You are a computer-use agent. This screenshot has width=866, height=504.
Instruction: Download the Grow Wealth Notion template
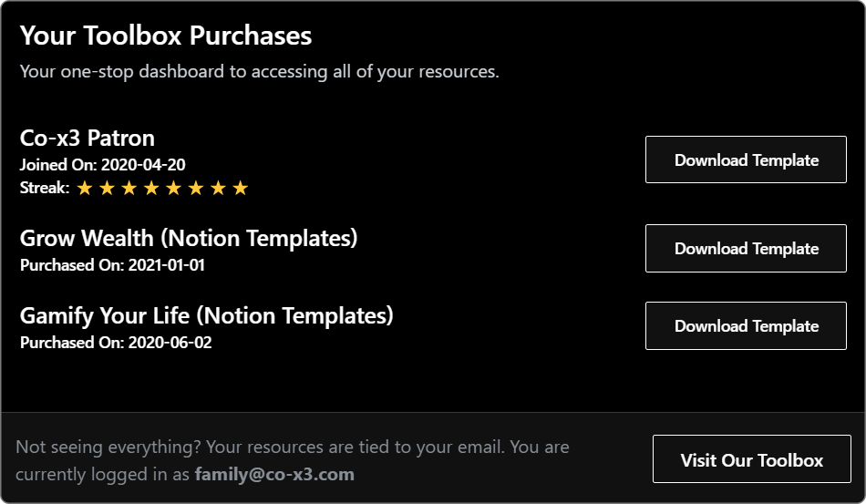tap(746, 249)
